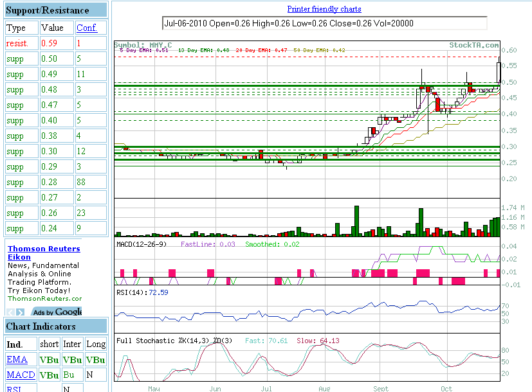Select MACD Long 'N' cell
532x392 pixels.
coord(96,375)
